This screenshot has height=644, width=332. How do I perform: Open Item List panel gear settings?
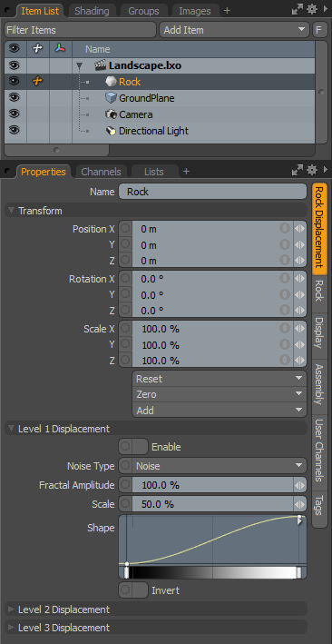[x=312, y=10]
